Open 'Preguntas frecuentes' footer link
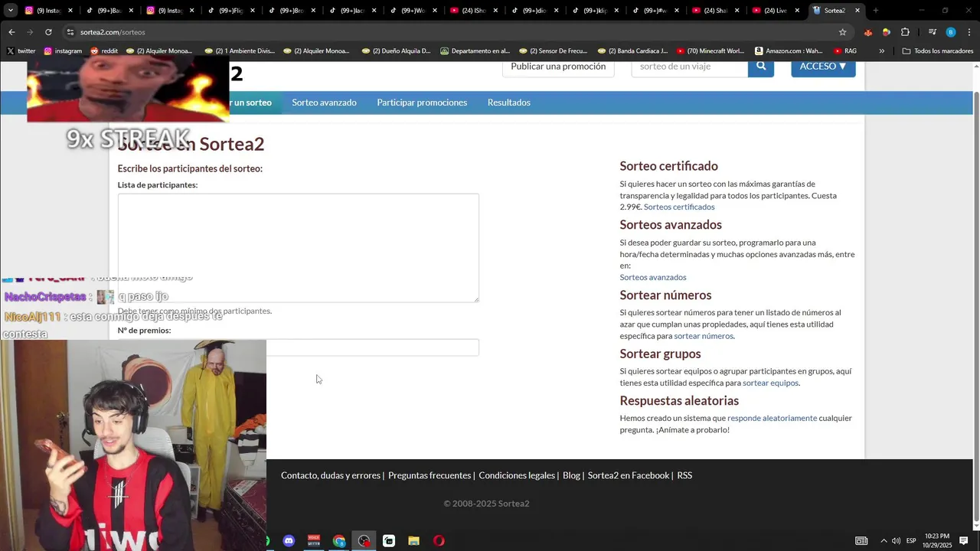 pos(430,475)
